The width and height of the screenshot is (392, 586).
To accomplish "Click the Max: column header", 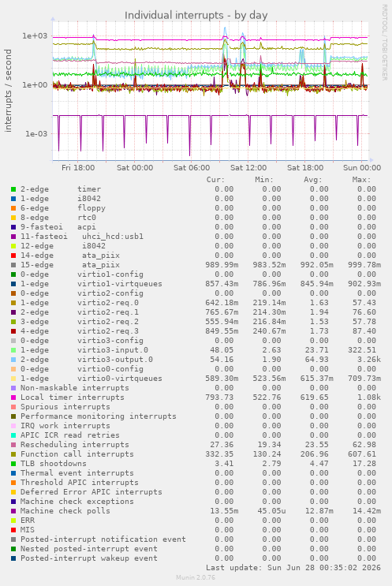I will (361, 180).
